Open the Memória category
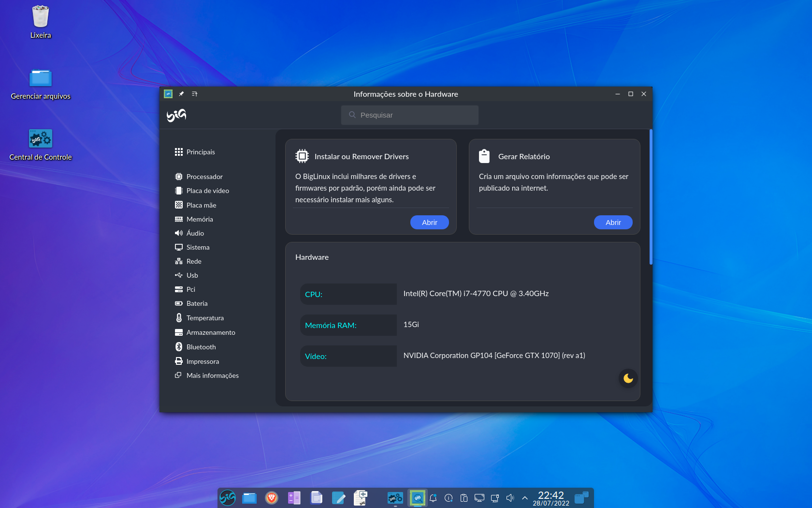The width and height of the screenshot is (812, 508). 194,219
